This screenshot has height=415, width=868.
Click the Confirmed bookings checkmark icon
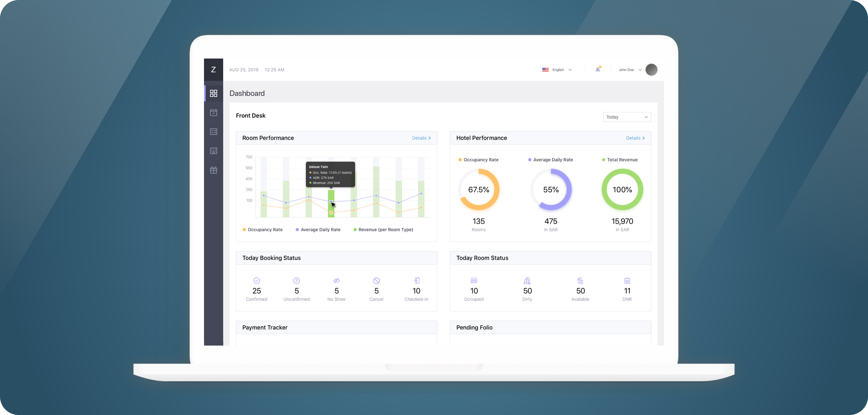[257, 280]
